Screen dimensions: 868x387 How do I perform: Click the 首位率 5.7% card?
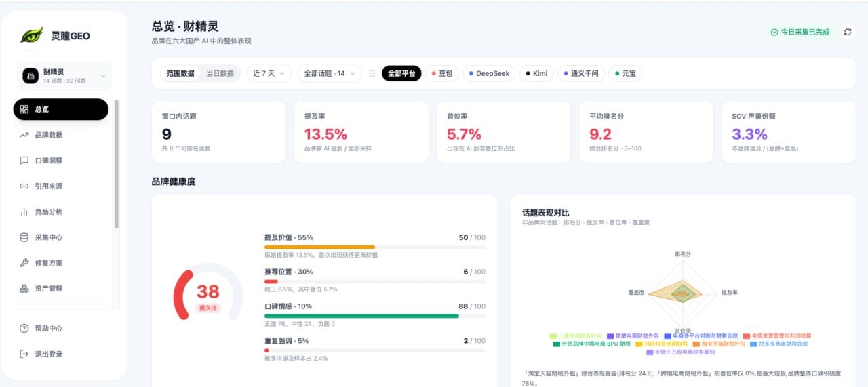tap(504, 132)
